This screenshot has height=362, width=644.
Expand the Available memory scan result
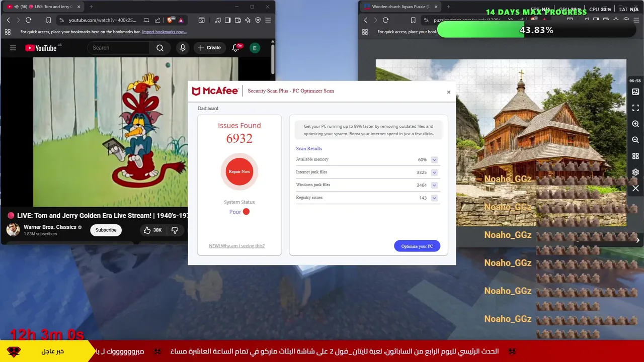[x=434, y=160]
